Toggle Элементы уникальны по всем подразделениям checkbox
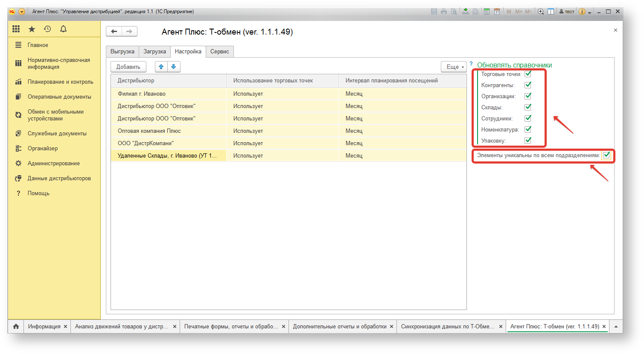The image size is (644, 354). (x=606, y=155)
